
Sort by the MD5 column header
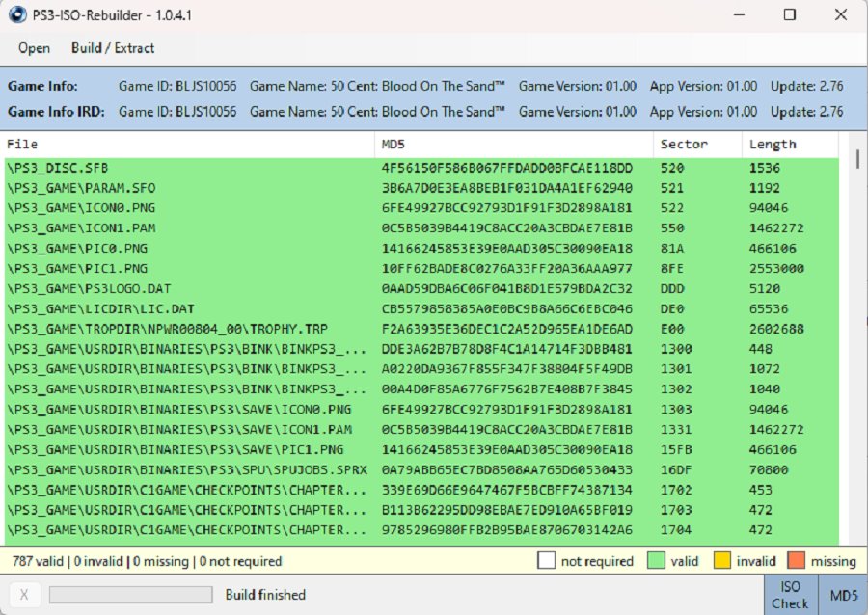513,145
